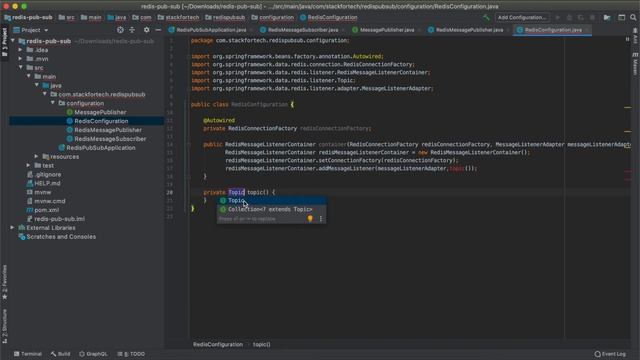Viewport: 640px width, 360px height.
Task: Open GraphQL tool window
Action: tap(93, 354)
